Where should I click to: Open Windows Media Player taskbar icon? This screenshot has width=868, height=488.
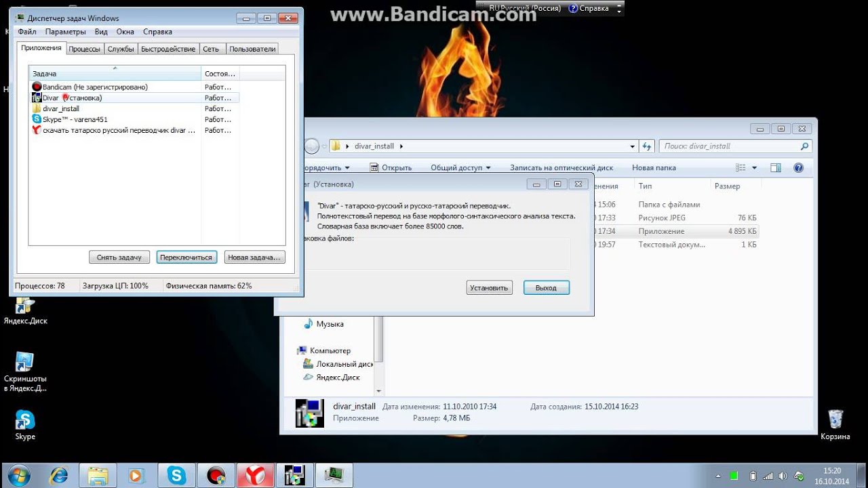137,475
